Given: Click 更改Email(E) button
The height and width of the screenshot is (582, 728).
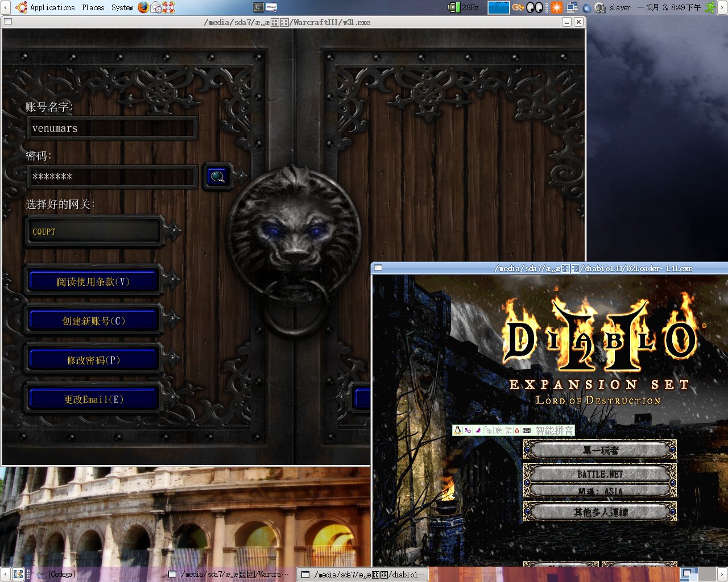Looking at the screenshot, I should tap(93, 399).
